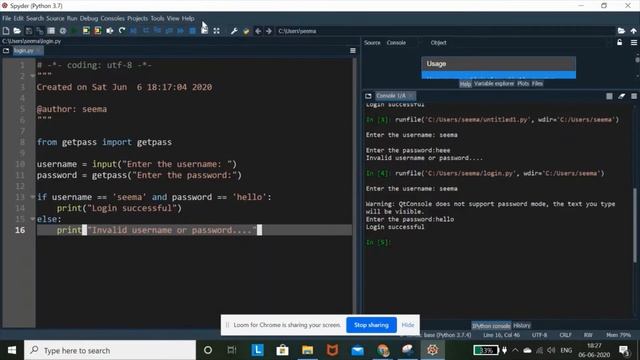Switch to the Variable explorer tab
The width and height of the screenshot is (640, 360).
point(494,84)
